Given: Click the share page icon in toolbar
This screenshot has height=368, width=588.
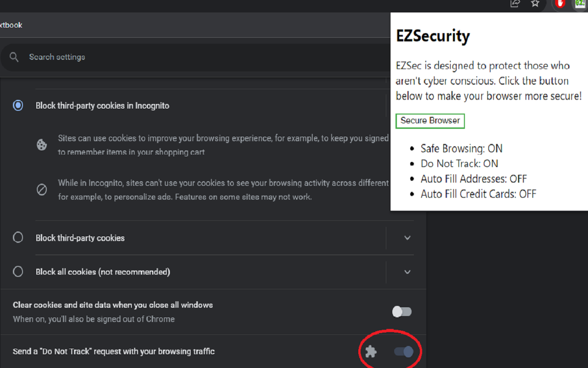Looking at the screenshot, I should [x=515, y=3].
